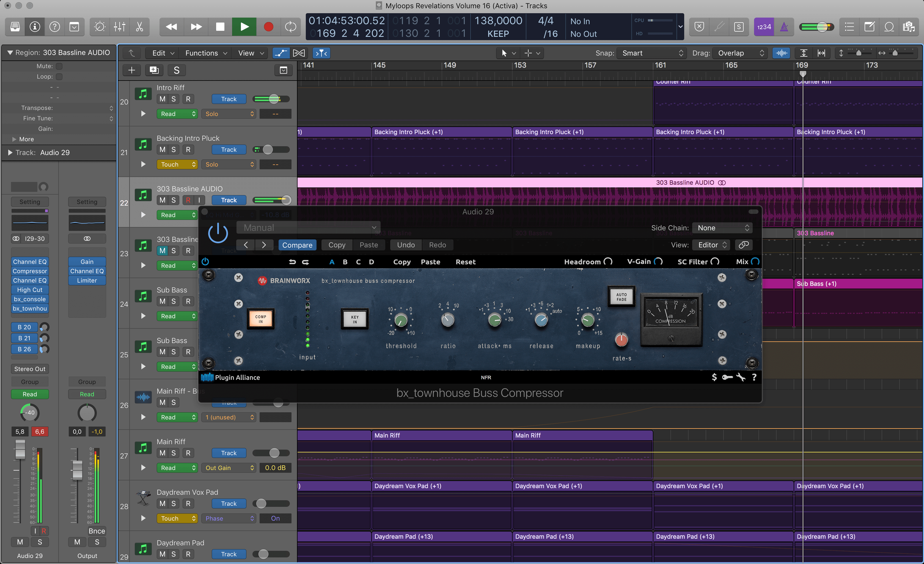Viewport: 924px width, 564px height.
Task: Select plugin setting slot C
Action: pyautogui.click(x=358, y=262)
